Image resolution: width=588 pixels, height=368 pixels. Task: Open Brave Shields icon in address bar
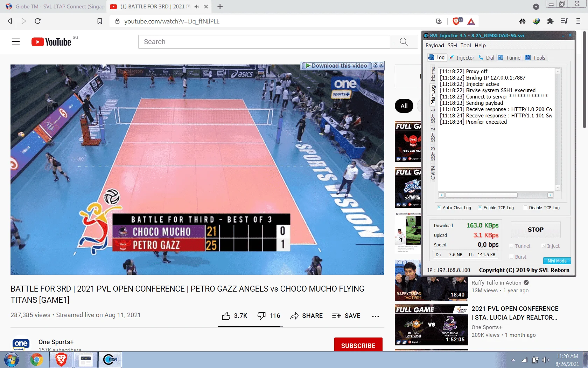click(x=456, y=21)
